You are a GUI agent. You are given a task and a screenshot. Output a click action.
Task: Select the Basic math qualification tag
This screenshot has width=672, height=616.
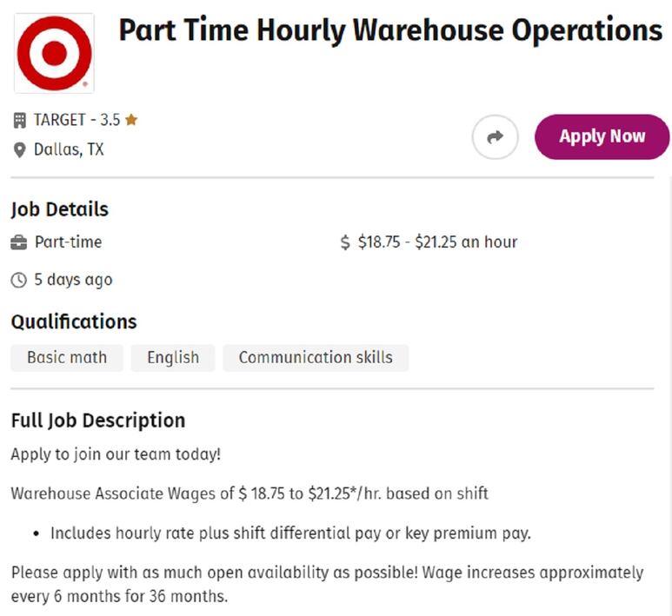coord(67,358)
